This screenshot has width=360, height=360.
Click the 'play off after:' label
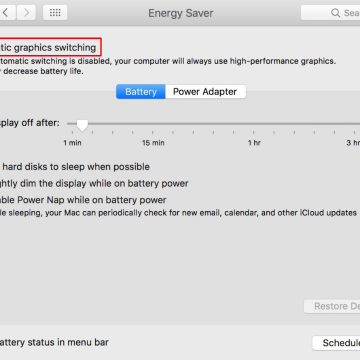pos(30,123)
